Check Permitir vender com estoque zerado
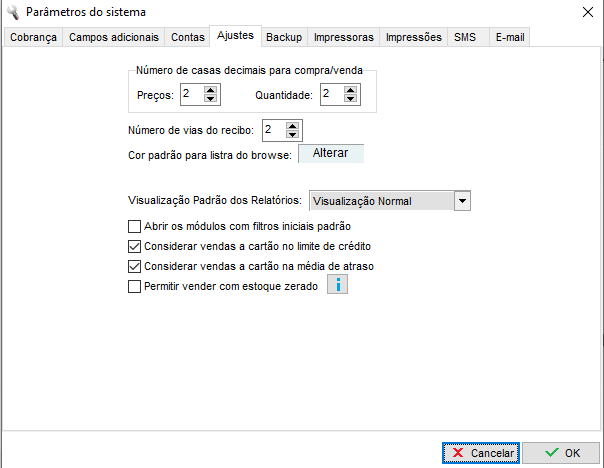 [135, 286]
